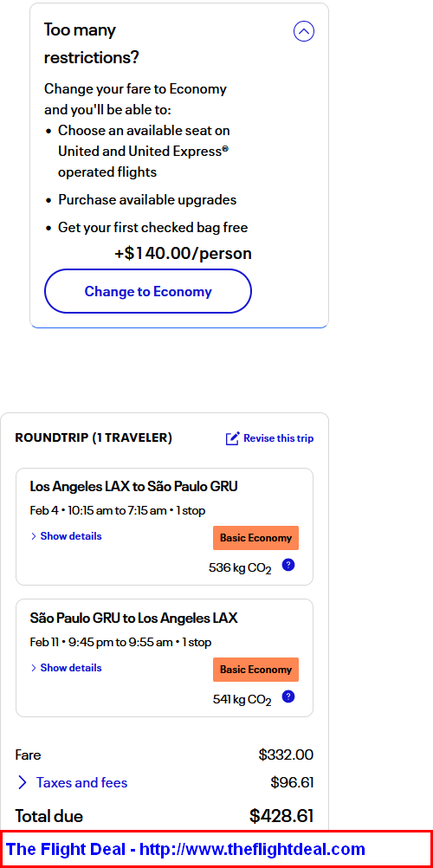Select the Los Angeles LAX to São Paulo heading
433x868 pixels.
pyautogui.click(x=133, y=487)
